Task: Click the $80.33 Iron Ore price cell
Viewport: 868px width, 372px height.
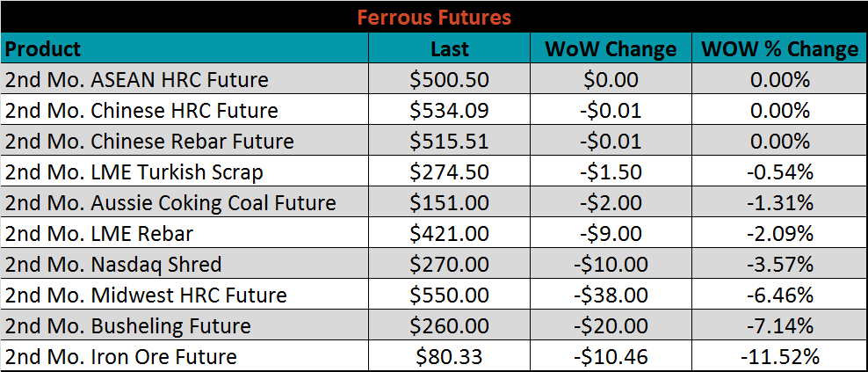Action: 449,355
